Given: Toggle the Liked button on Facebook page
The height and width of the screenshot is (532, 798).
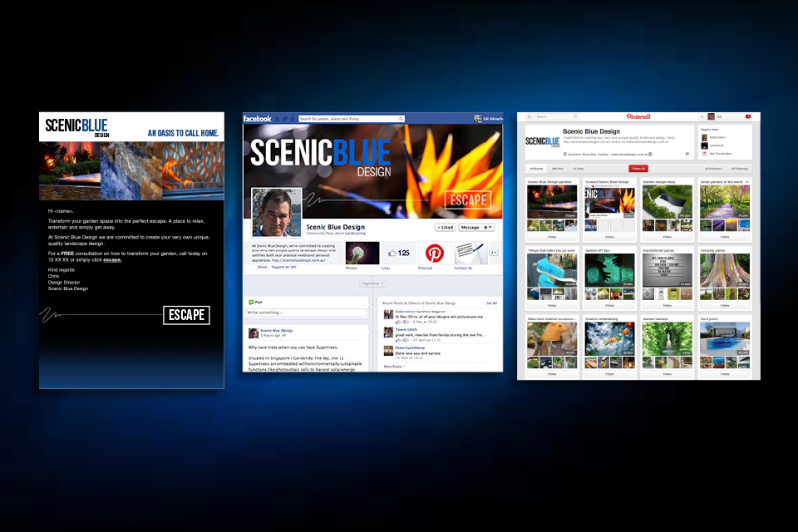Looking at the screenshot, I should pos(445,227).
